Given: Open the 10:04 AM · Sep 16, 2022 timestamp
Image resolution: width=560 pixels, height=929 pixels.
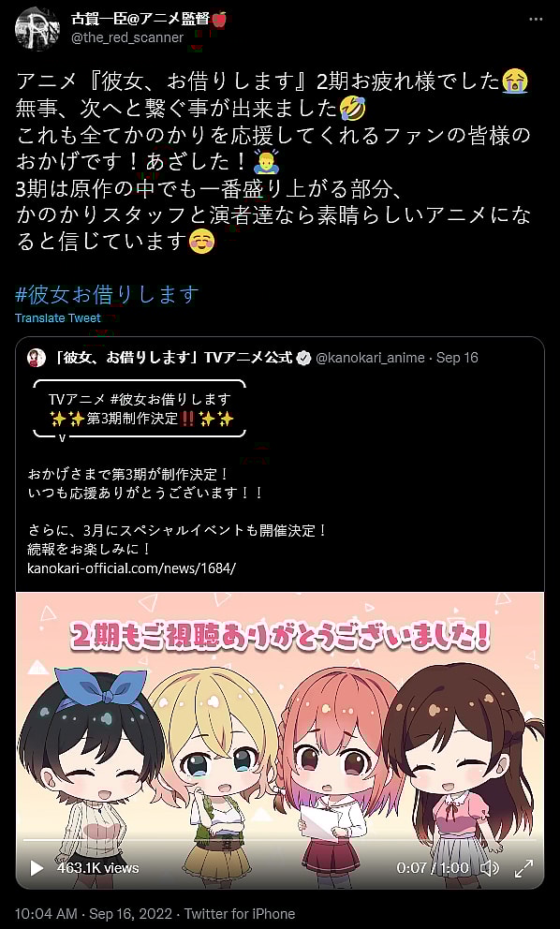Looking at the screenshot, I should click(93, 914).
